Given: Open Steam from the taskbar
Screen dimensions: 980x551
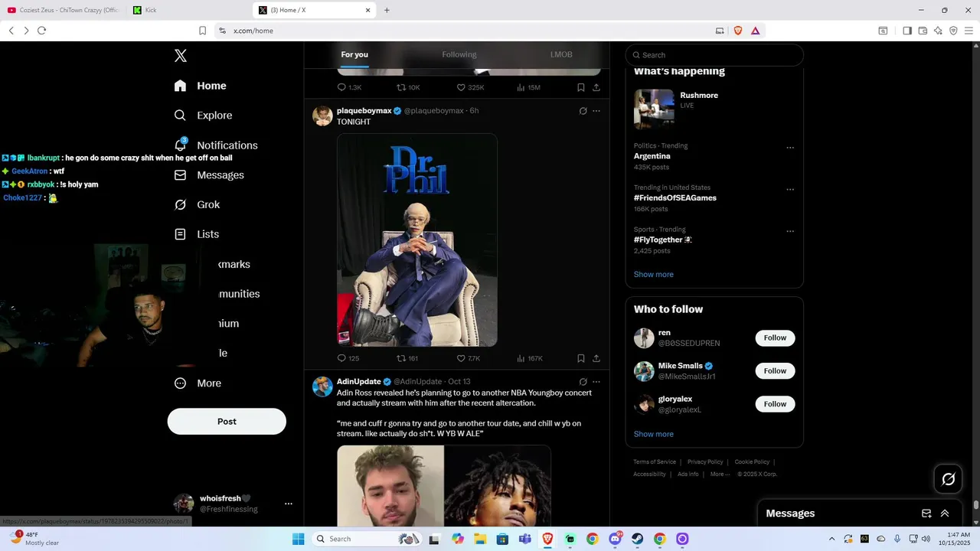Looking at the screenshot, I should click(x=637, y=539).
